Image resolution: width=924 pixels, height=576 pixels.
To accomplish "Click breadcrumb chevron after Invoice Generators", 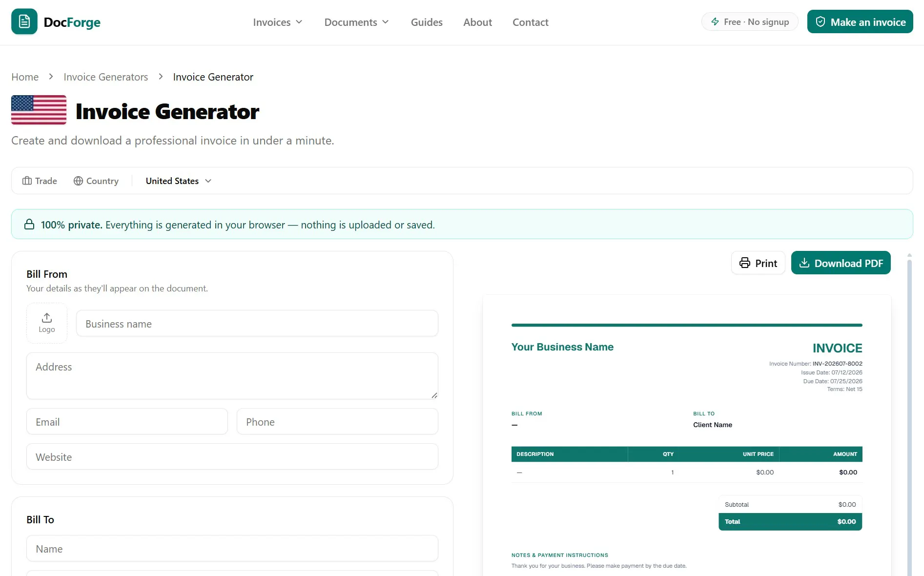I will tap(161, 77).
